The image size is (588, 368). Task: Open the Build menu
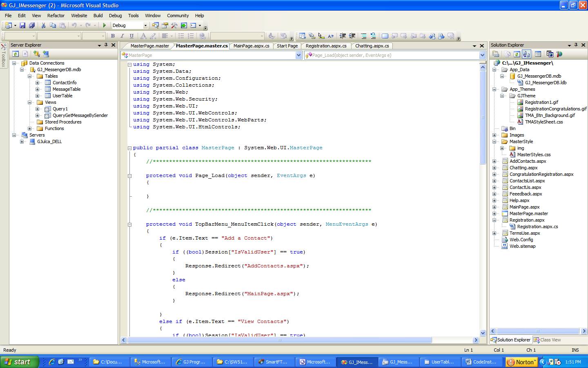(x=98, y=16)
